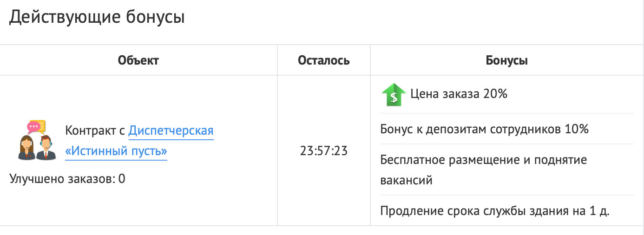
Task: Click the Контракт с text
Action: (95, 131)
